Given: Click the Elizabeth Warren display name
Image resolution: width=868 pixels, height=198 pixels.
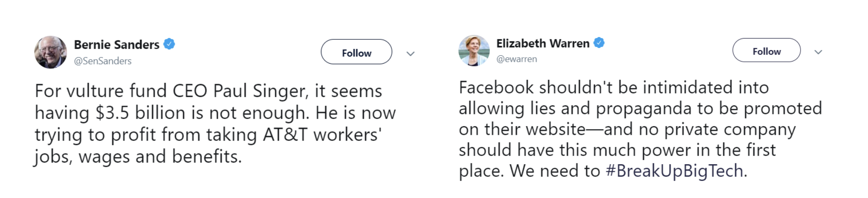Looking at the screenshot, I should point(542,43).
